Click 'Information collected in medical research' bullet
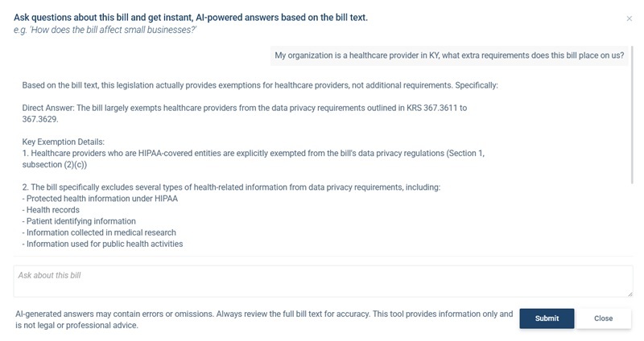The width and height of the screenshot is (644, 341). coord(99,232)
